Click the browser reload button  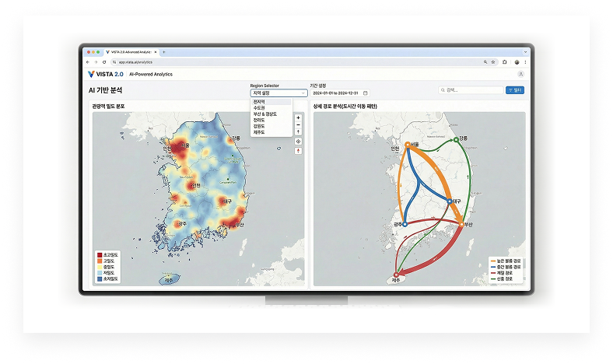point(104,61)
